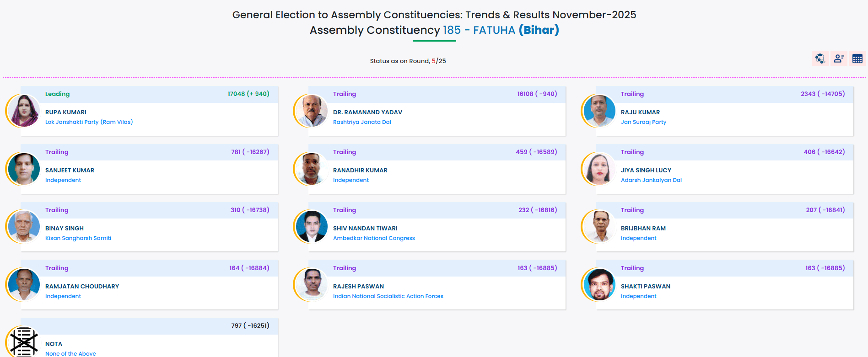This screenshot has height=357, width=868.
Task: Select Raju Kumar's candidate photo
Action: pyautogui.click(x=599, y=111)
